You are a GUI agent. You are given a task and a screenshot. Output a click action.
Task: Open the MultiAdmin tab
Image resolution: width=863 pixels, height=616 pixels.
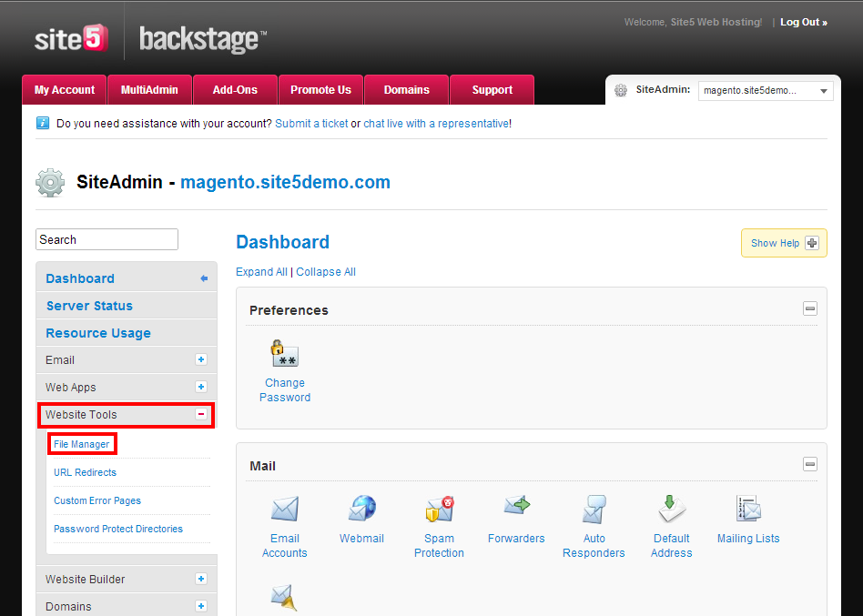point(149,90)
